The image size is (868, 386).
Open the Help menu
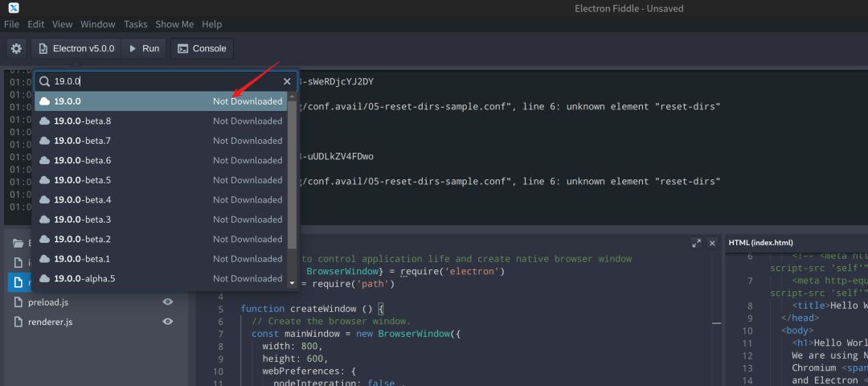[x=212, y=24]
